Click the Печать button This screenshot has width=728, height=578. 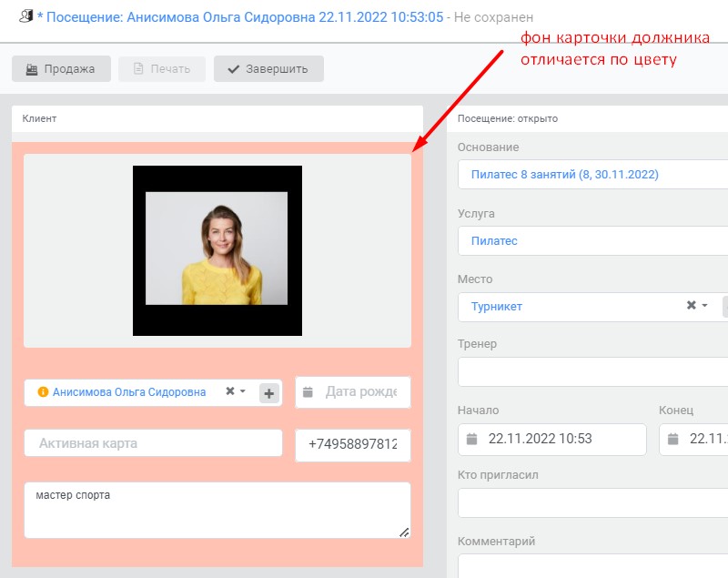[162, 68]
